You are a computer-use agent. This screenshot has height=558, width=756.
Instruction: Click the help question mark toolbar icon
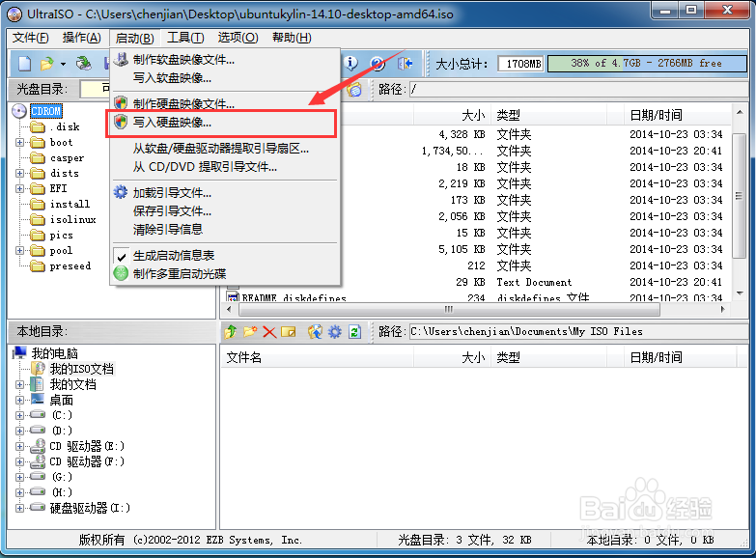[378, 63]
